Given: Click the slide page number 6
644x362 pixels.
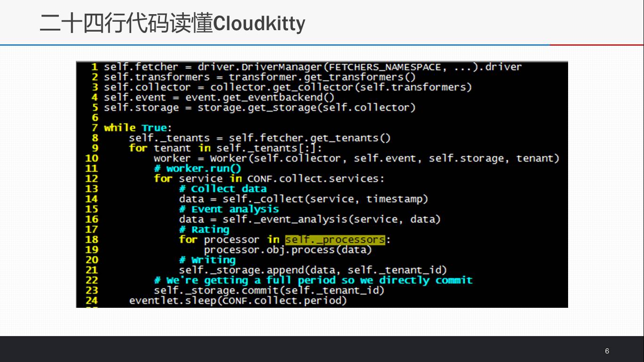Looking at the screenshot, I should click(607, 351).
